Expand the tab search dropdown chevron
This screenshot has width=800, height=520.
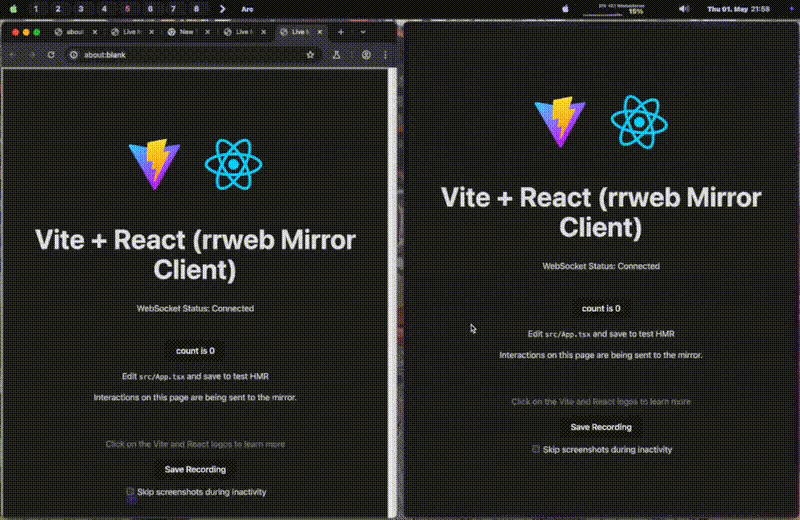click(363, 32)
